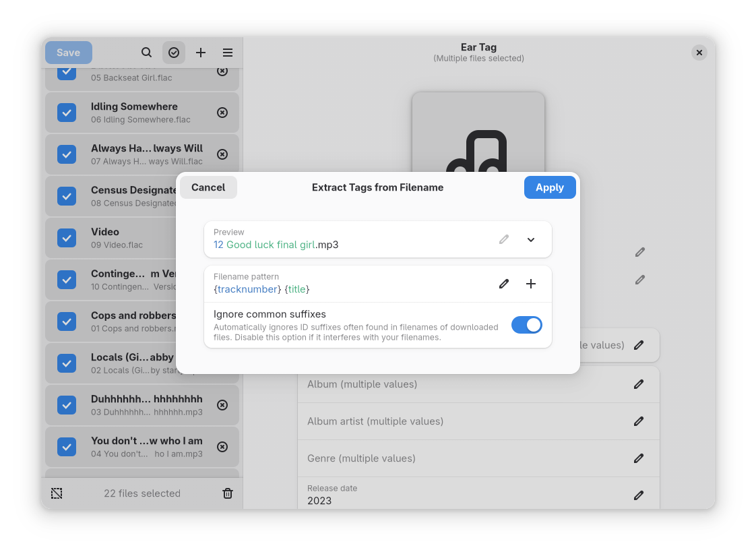Remove You don't ...w who I am file
Viewport: 756px width, 554px height.
pos(222,447)
